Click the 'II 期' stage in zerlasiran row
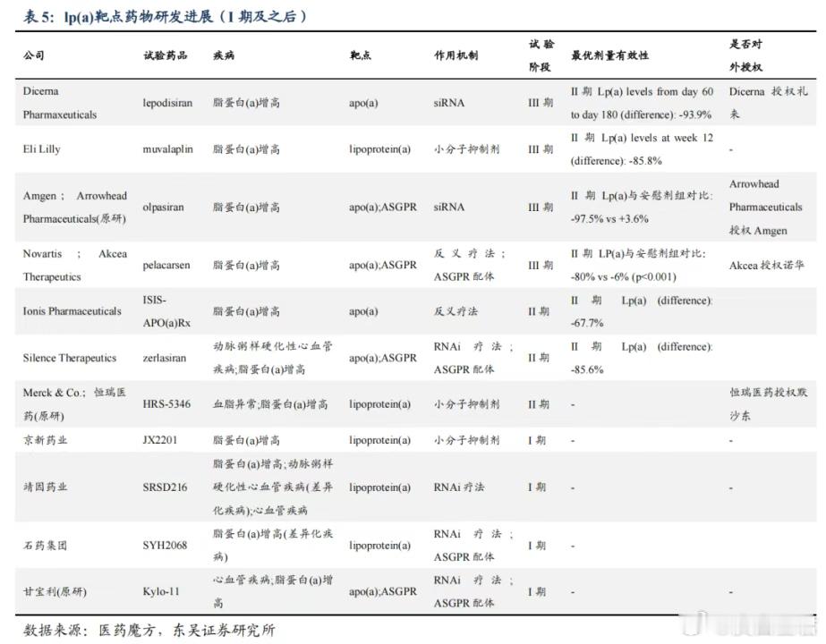Screen dimensions: 826x644 pyautogui.click(x=539, y=358)
